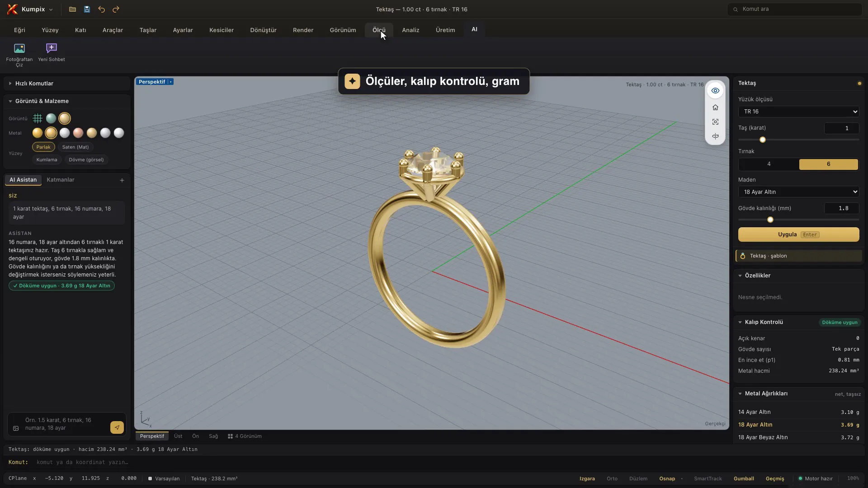This screenshot has height=488, width=868.
Task: Open Perspektif viewport dropdown arrow
Action: click(x=170, y=82)
